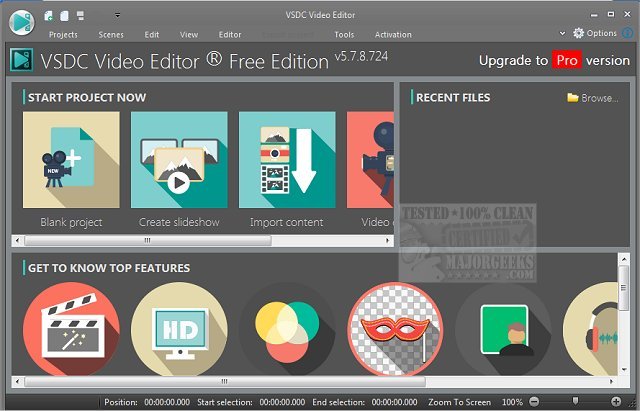Open the quick access toolbar dropdown arrow
This screenshot has width=640, height=411.
(117, 16)
